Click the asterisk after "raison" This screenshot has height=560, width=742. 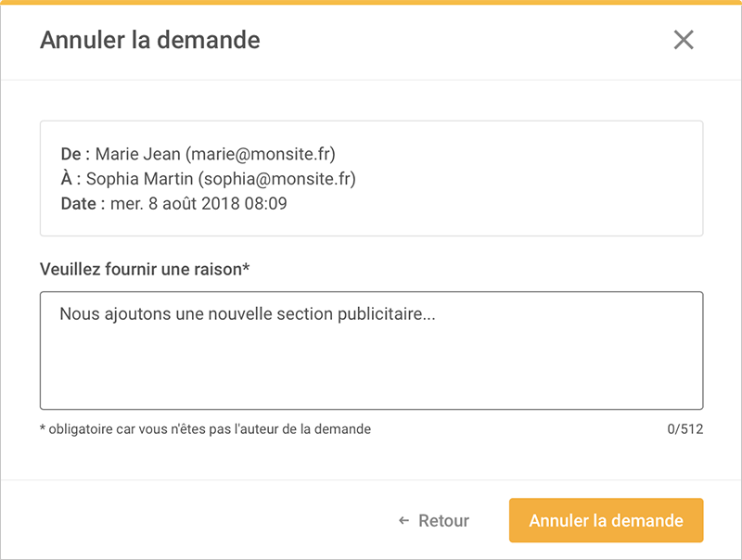[x=246, y=267]
